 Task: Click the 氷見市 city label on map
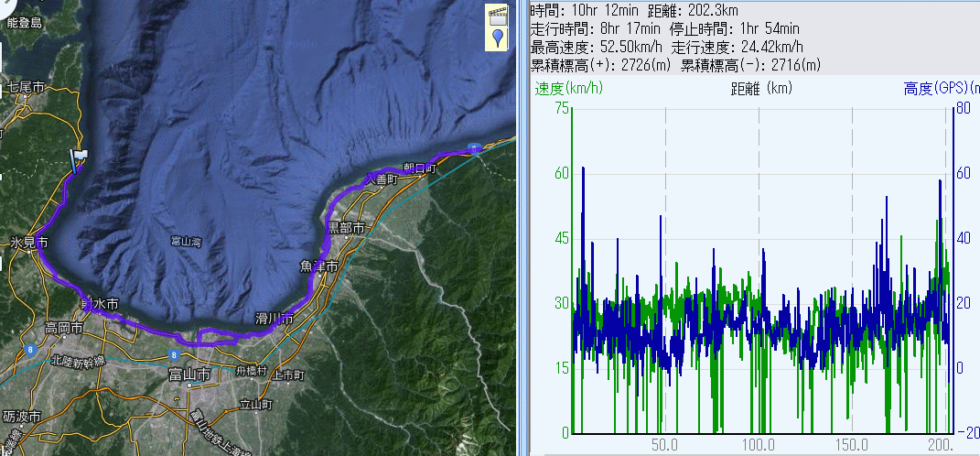pyautogui.click(x=27, y=243)
